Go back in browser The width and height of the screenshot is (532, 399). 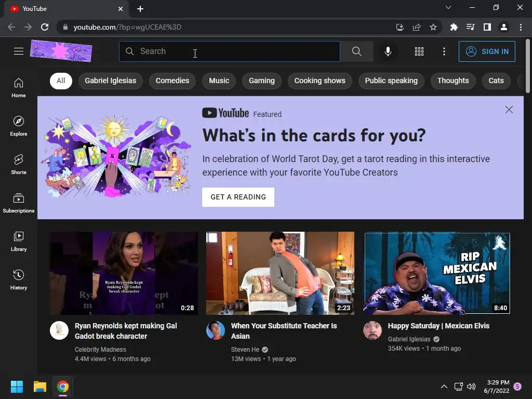[x=11, y=27]
